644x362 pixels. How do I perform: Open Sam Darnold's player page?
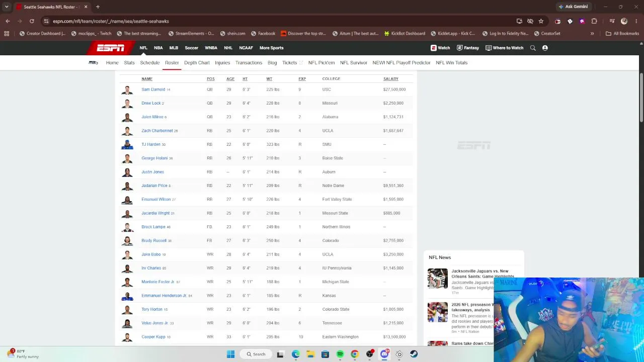[x=153, y=89]
